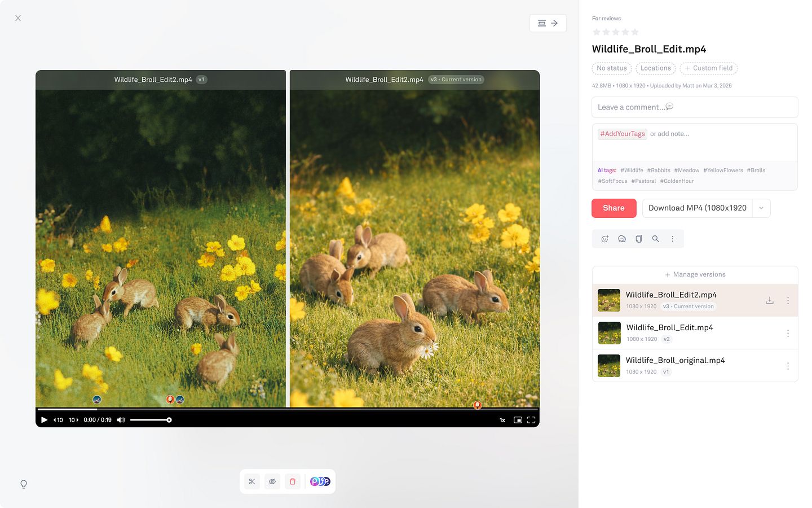The height and width of the screenshot is (508, 812).
Task: Toggle picture-in-picture mode
Action: point(518,420)
